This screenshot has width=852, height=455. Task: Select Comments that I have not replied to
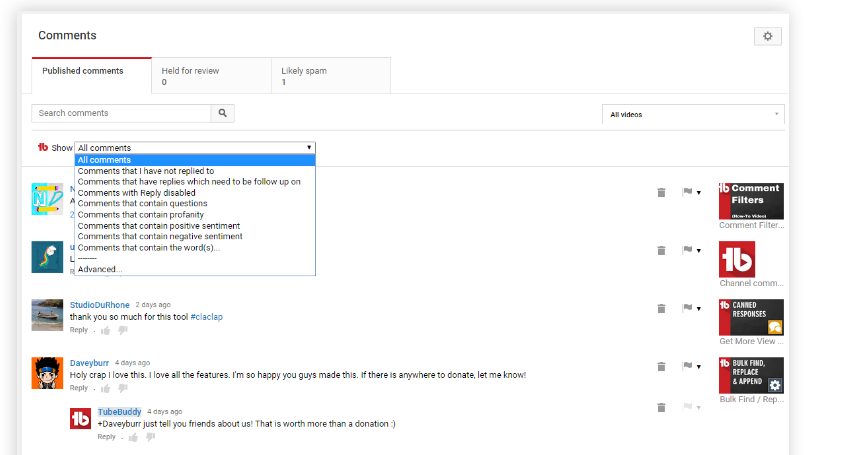click(195, 171)
